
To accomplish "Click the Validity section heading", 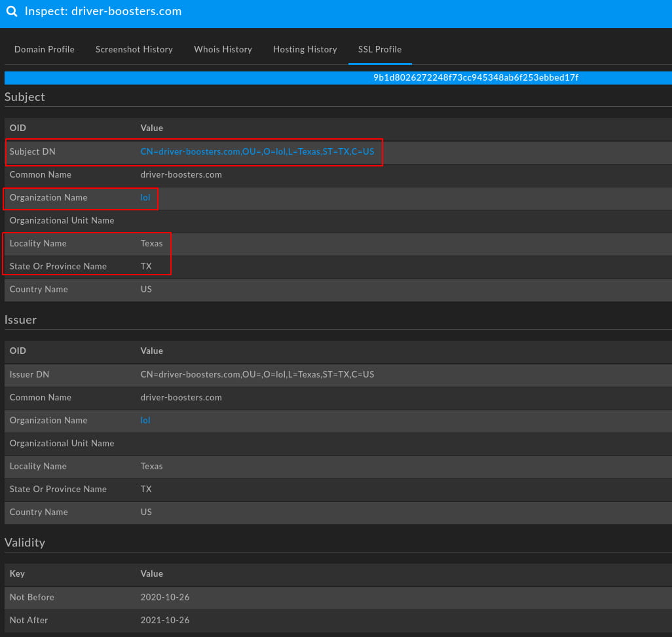I will (25, 542).
